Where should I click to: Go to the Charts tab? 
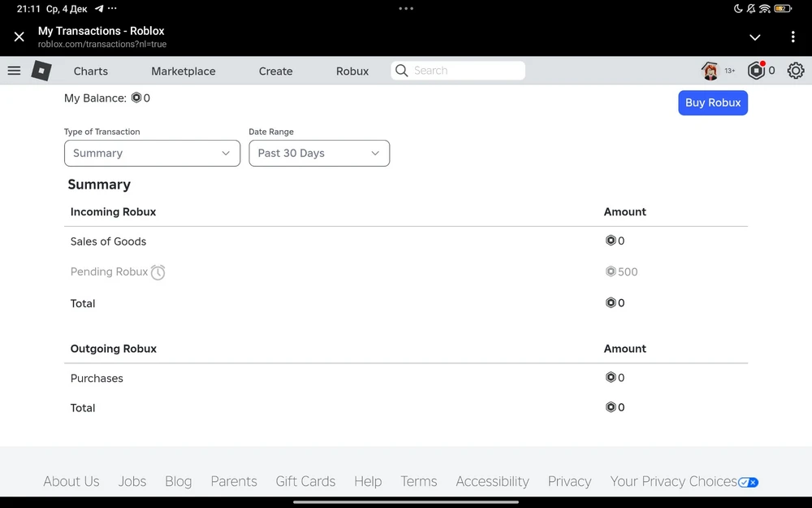91,71
